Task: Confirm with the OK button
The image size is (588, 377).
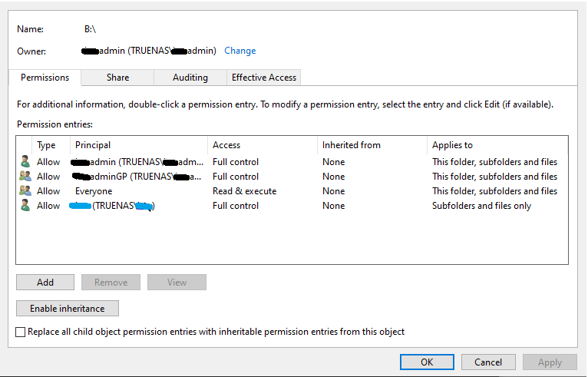Action: coord(427,362)
